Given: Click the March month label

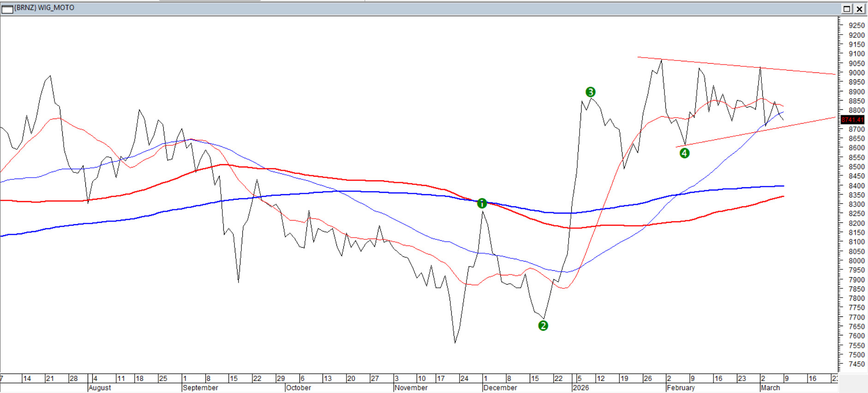Looking at the screenshot, I should [x=770, y=388].
